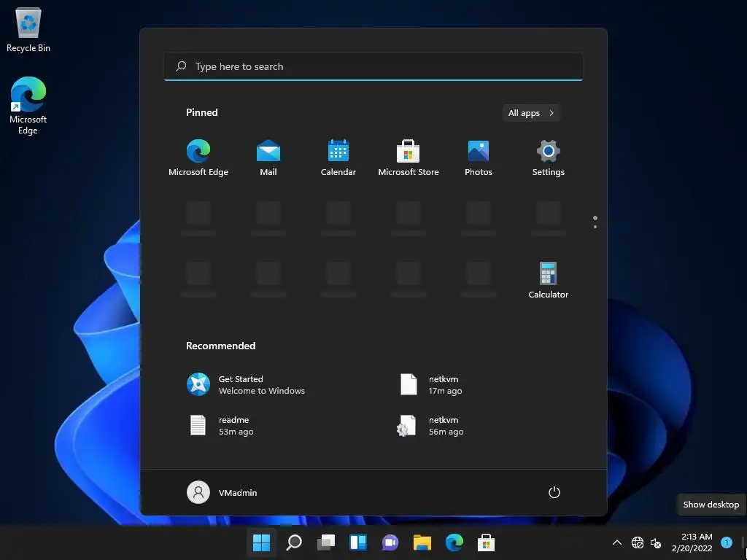Click the Recommended section heading
The height and width of the screenshot is (560, 747).
220,346
